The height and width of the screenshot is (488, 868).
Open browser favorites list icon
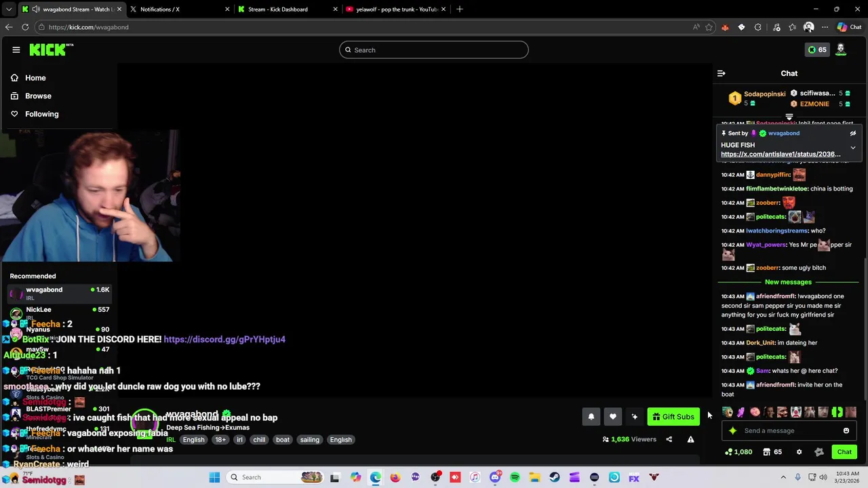(x=792, y=27)
